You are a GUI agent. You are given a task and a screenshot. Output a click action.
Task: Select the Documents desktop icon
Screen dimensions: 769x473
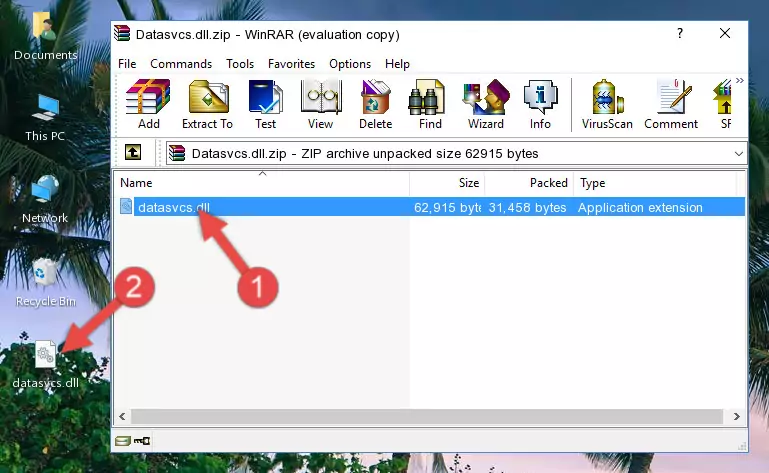tap(45, 37)
